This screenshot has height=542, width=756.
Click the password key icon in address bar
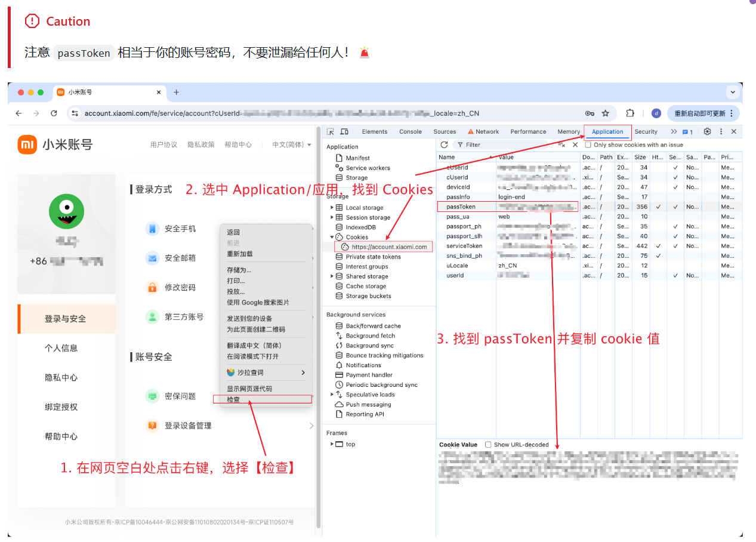(x=590, y=113)
